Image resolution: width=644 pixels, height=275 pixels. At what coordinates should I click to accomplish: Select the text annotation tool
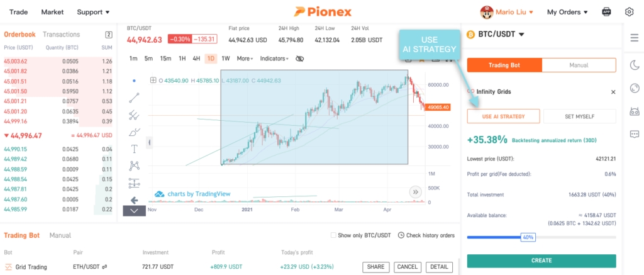pyautogui.click(x=134, y=149)
